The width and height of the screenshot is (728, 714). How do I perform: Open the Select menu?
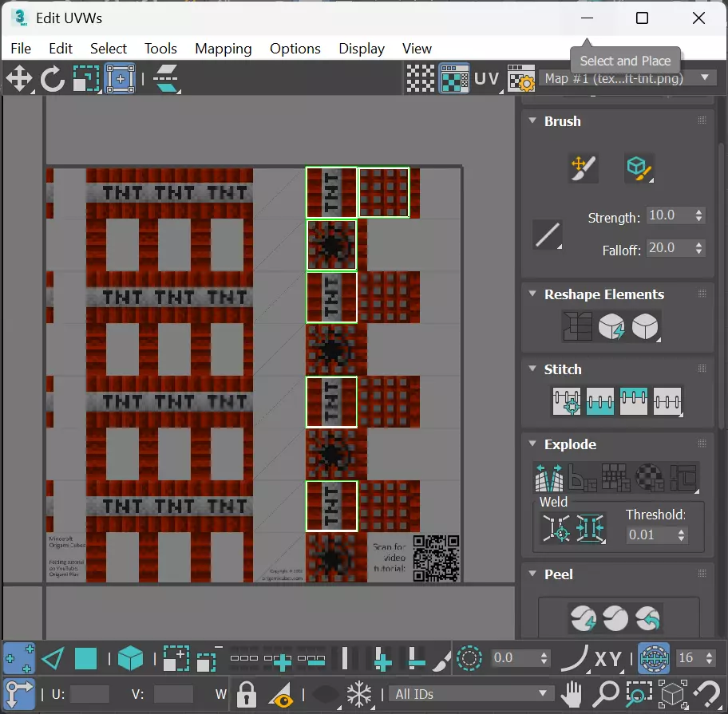pyautogui.click(x=109, y=48)
